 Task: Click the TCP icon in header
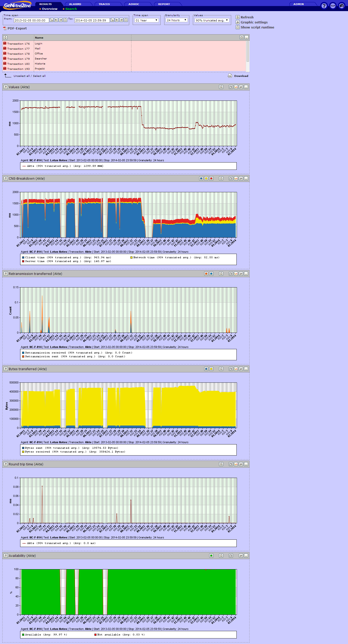click(333, 6)
